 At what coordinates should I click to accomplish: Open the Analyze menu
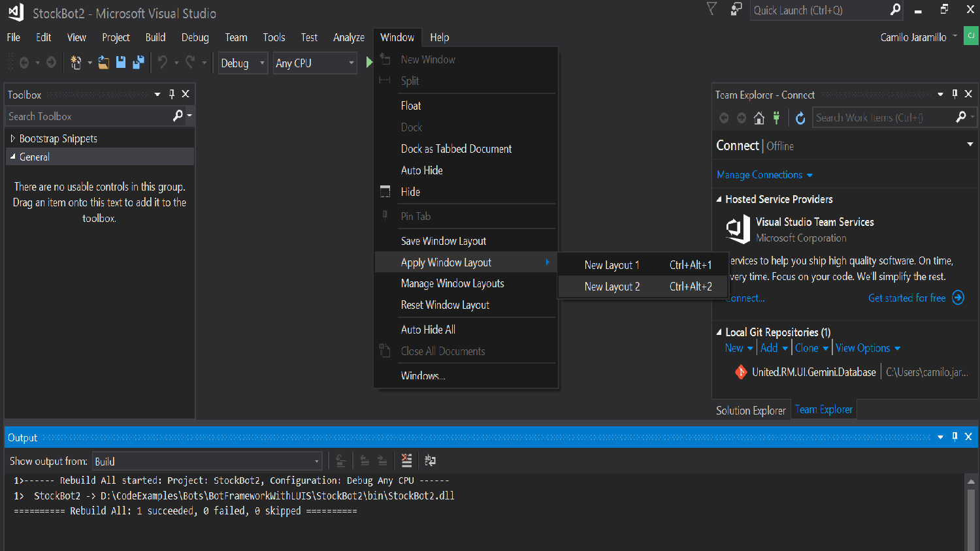[349, 37]
